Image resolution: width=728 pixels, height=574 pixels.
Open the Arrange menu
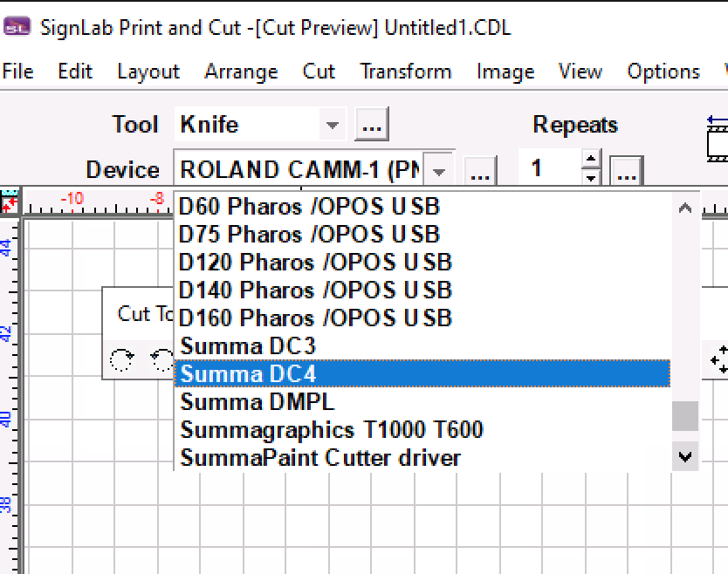tap(241, 72)
